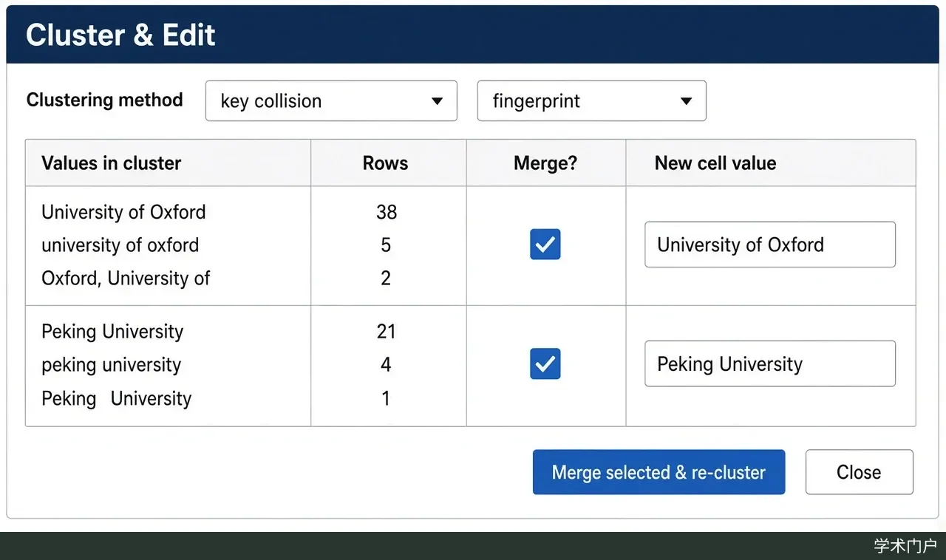Click the 'Merge?' column header

tap(545, 163)
